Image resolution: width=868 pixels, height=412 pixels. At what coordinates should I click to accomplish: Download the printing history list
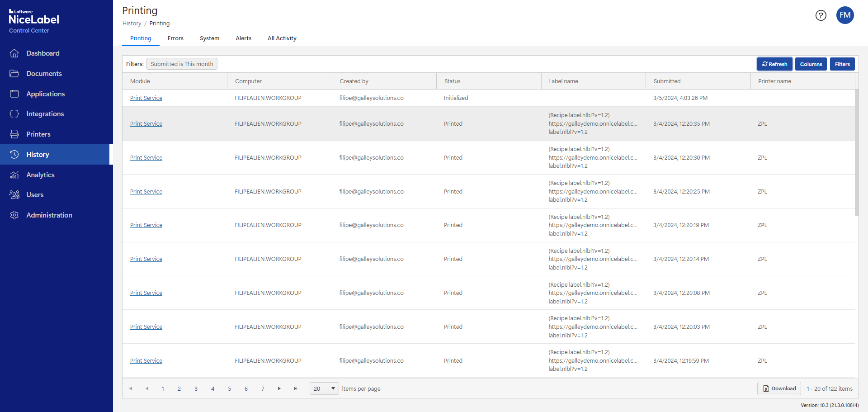778,388
